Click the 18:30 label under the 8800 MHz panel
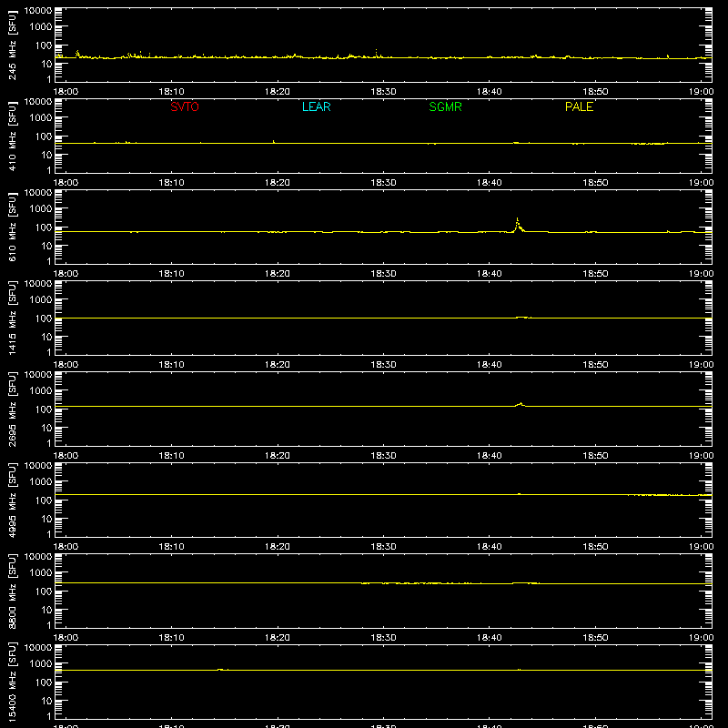The image size is (728, 728). [383, 638]
